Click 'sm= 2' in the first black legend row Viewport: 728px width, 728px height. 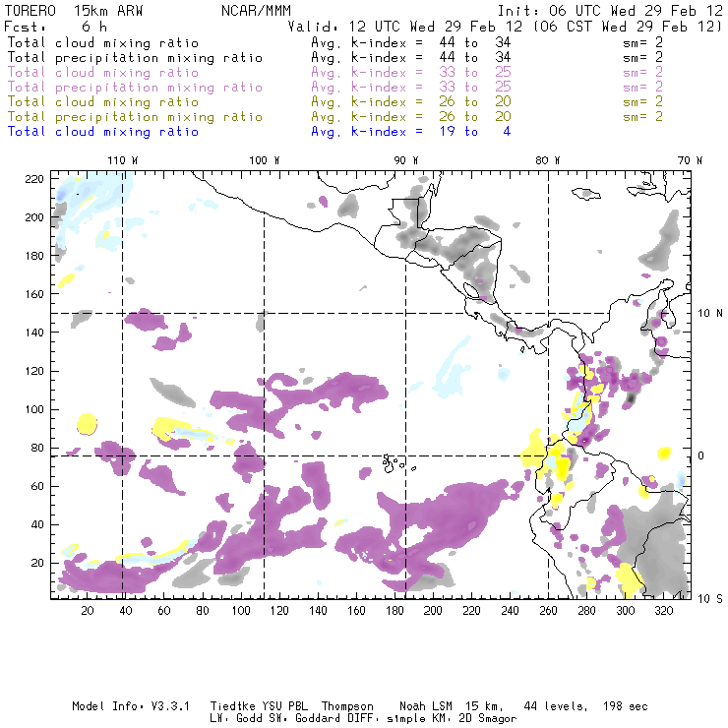643,42
